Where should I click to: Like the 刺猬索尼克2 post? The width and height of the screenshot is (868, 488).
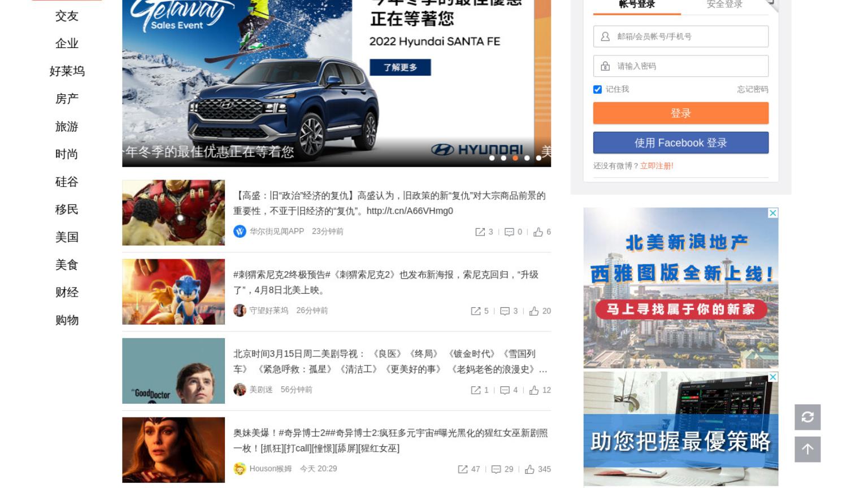click(x=534, y=311)
